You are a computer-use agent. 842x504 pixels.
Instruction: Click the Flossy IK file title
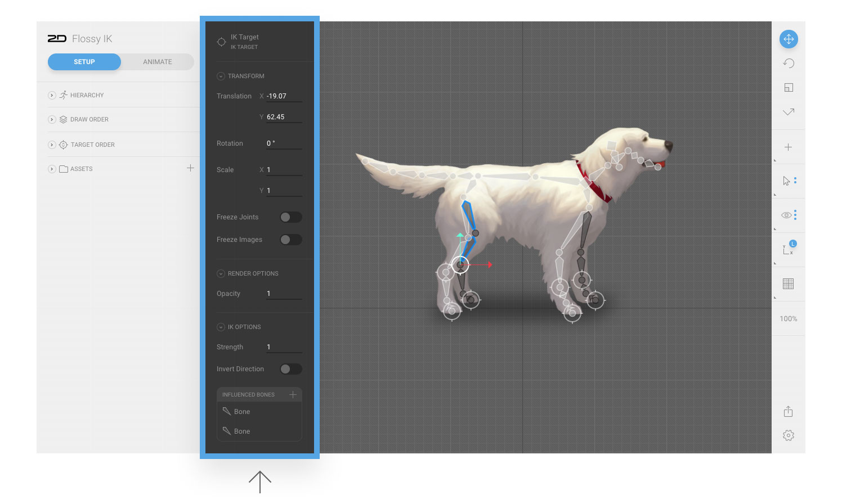92,38
